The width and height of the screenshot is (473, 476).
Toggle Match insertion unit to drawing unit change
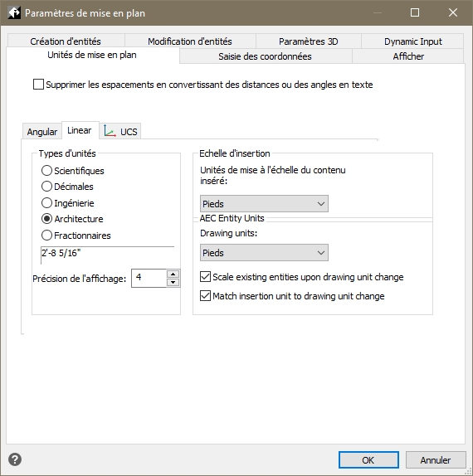click(x=205, y=295)
